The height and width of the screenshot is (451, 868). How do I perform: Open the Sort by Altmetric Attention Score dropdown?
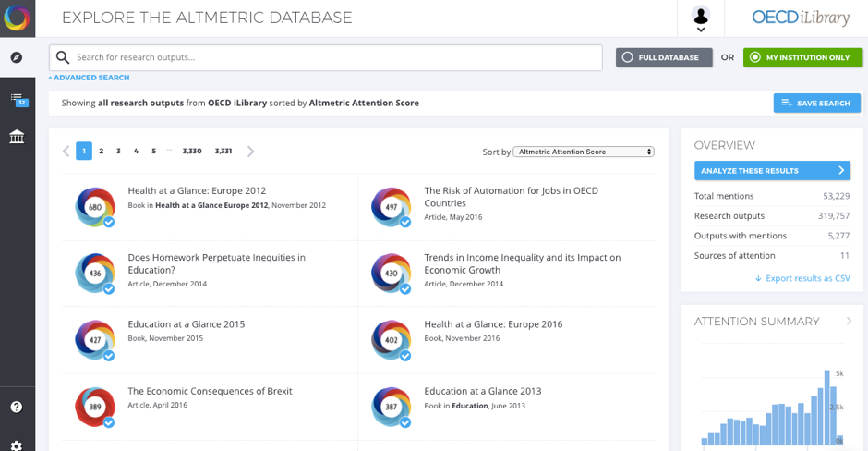pos(584,152)
